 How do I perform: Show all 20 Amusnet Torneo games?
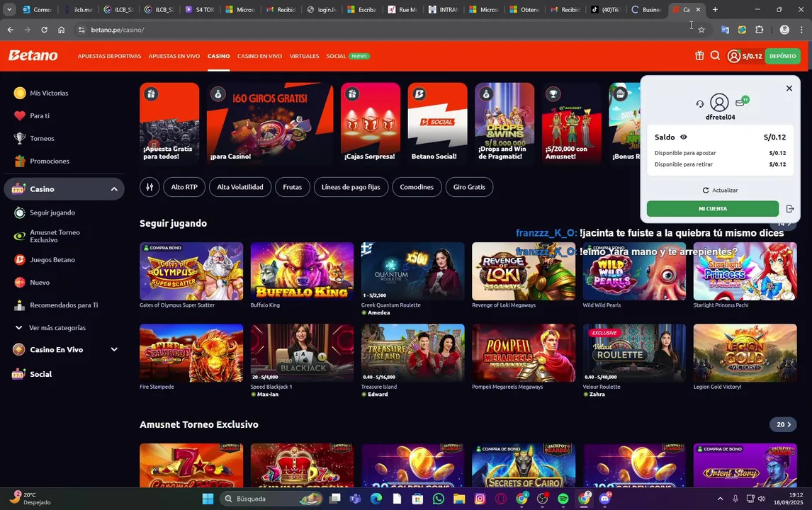click(783, 424)
